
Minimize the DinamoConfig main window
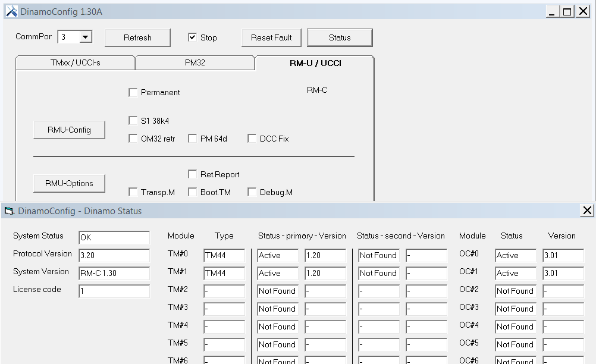(553, 11)
